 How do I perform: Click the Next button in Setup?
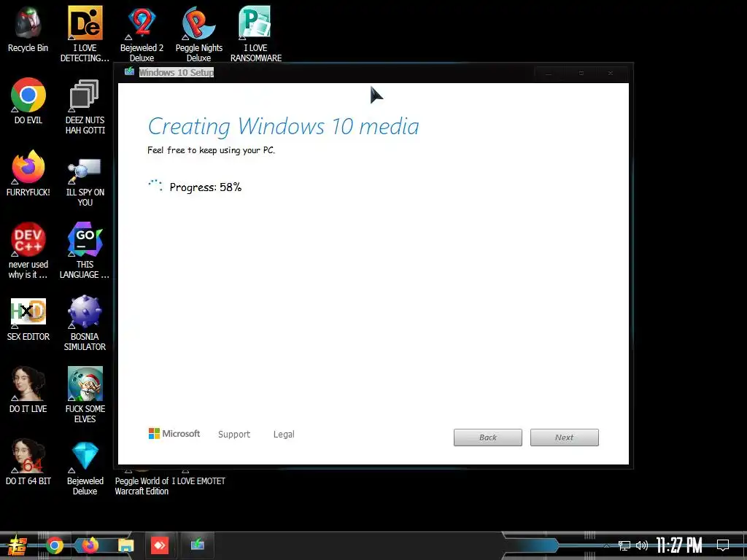[x=564, y=437]
